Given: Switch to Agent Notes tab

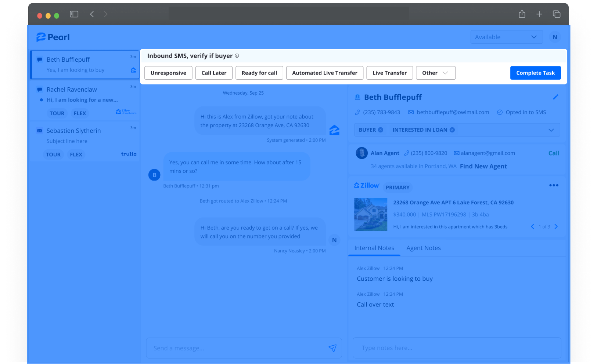Looking at the screenshot, I should coord(424,248).
